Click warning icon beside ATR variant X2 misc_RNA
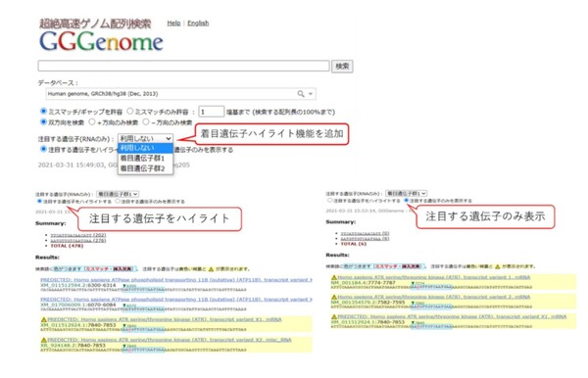588x378 pixels. (43, 340)
